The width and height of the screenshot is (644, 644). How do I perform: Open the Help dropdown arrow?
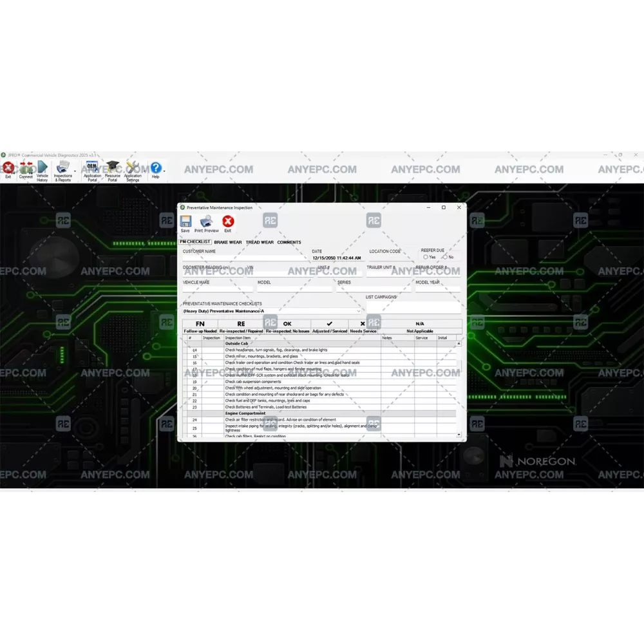click(x=165, y=171)
